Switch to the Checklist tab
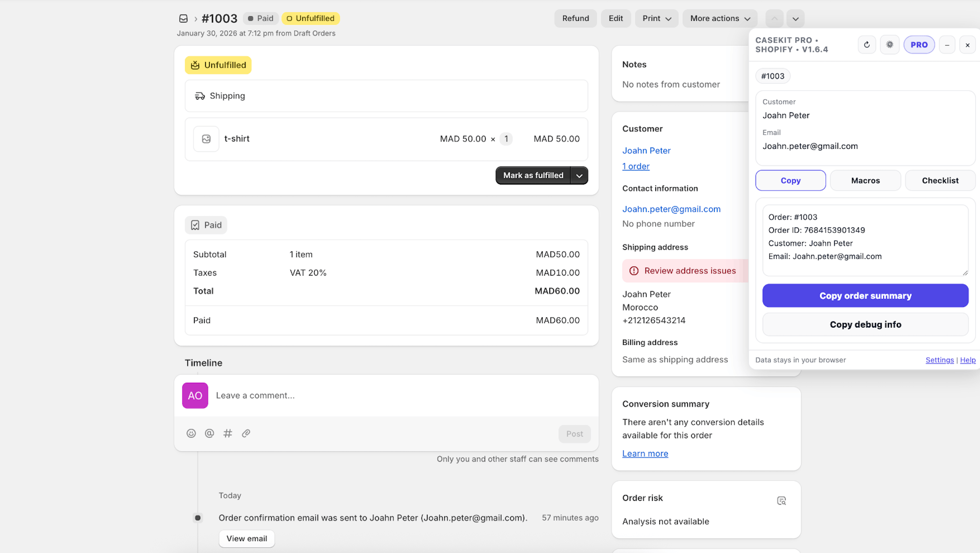This screenshot has height=553, width=980. pos(940,180)
